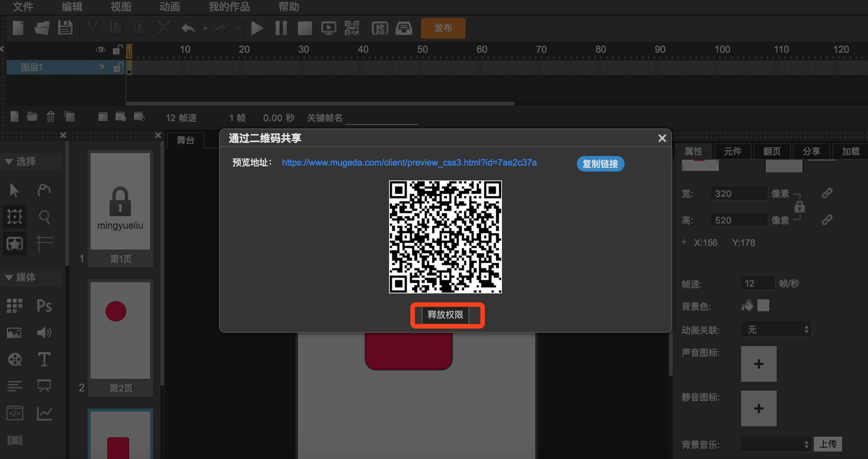The width and height of the screenshot is (868, 459).
Task: Collapse the 选择 tools section
Action: [x=9, y=162]
